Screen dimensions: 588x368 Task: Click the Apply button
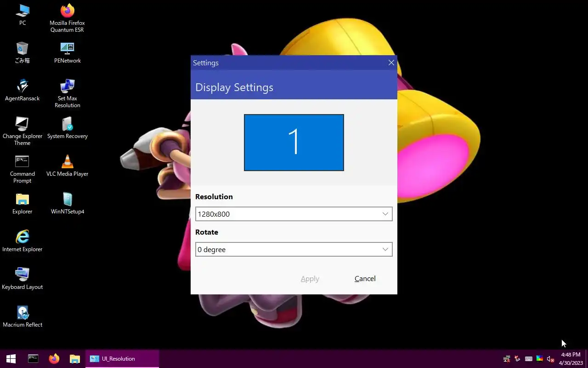pos(310,279)
